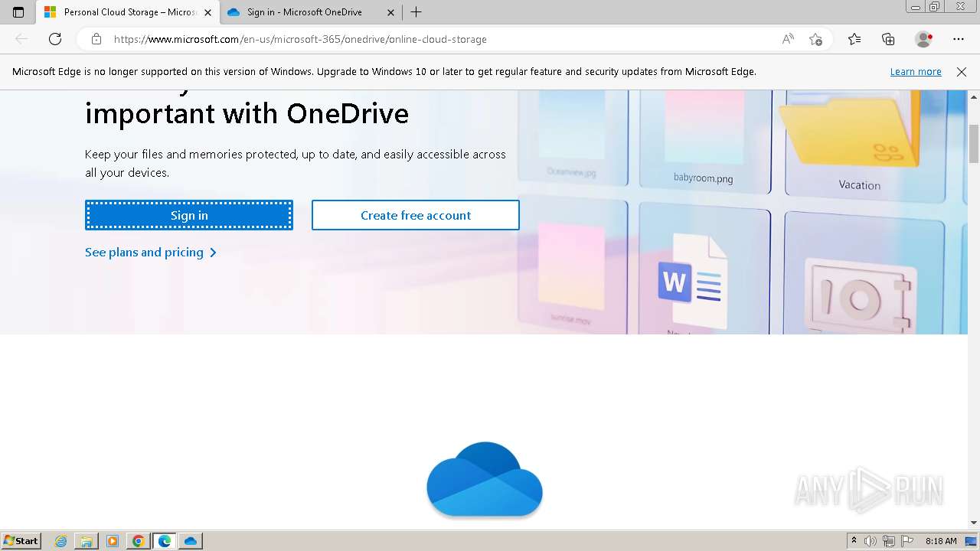The height and width of the screenshot is (551, 980).
Task: Open File Explorer from taskbar
Action: pos(87,541)
